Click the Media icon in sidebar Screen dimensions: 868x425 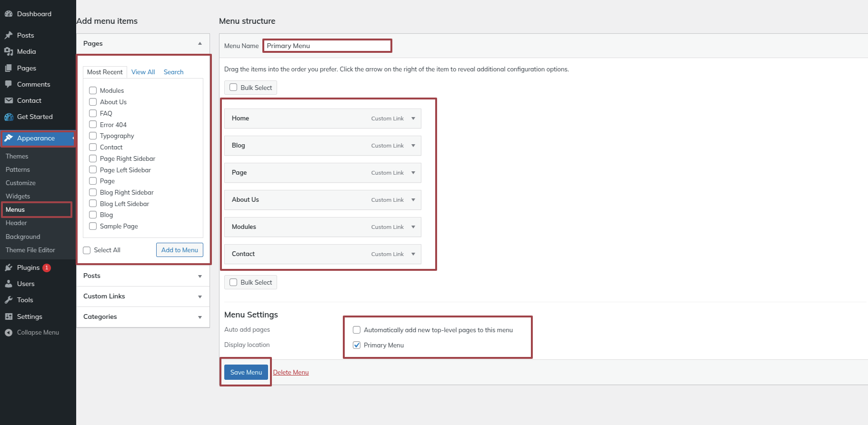[x=9, y=51]
